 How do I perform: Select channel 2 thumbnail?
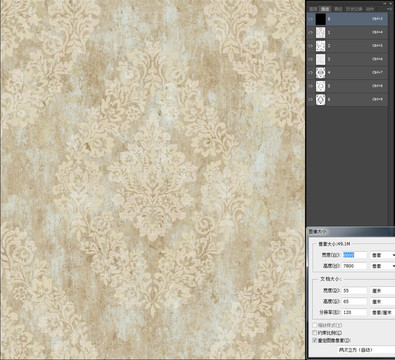pos(320,46)
